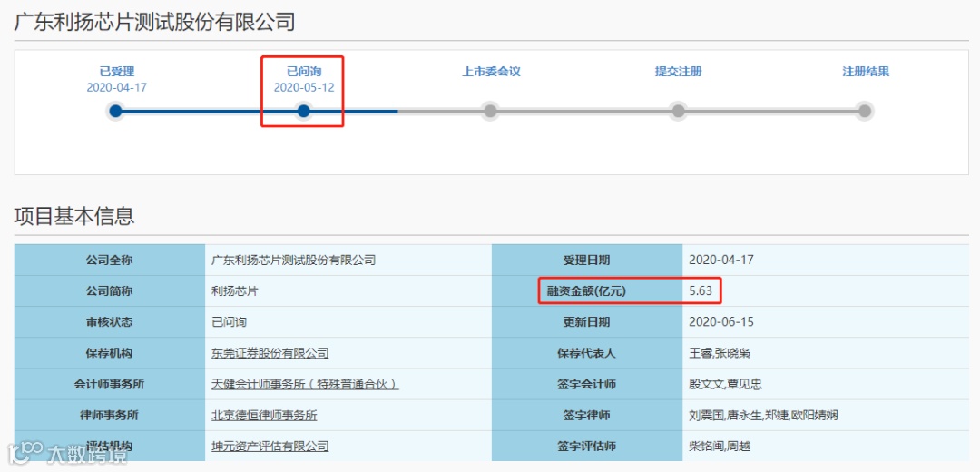Click the 签字会计师 header cell

[587, 385]
